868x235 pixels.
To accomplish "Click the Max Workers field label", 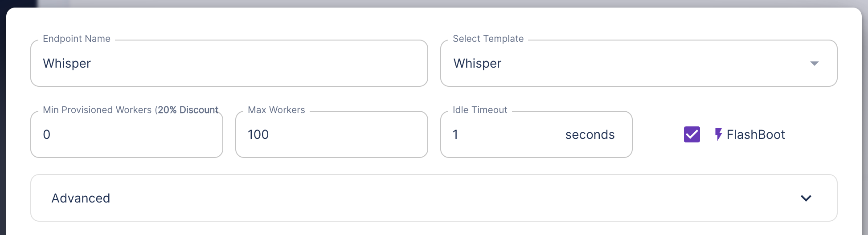I will pos(276,110).
